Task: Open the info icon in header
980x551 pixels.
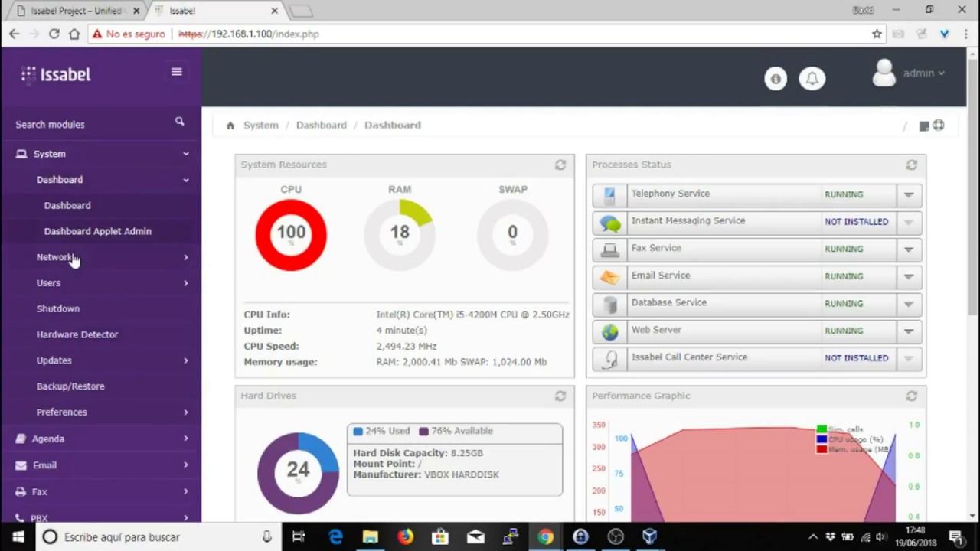Action: 776,78
